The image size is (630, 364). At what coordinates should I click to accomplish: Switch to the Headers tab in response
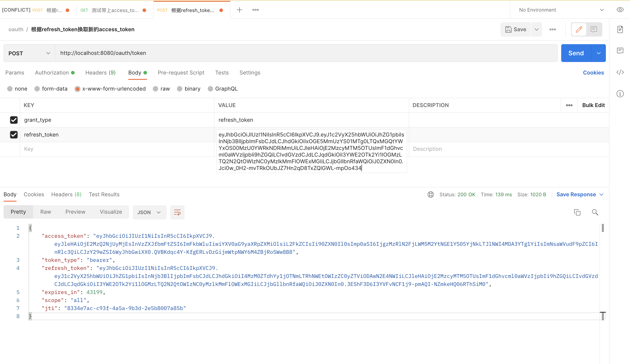click(67, 194)
